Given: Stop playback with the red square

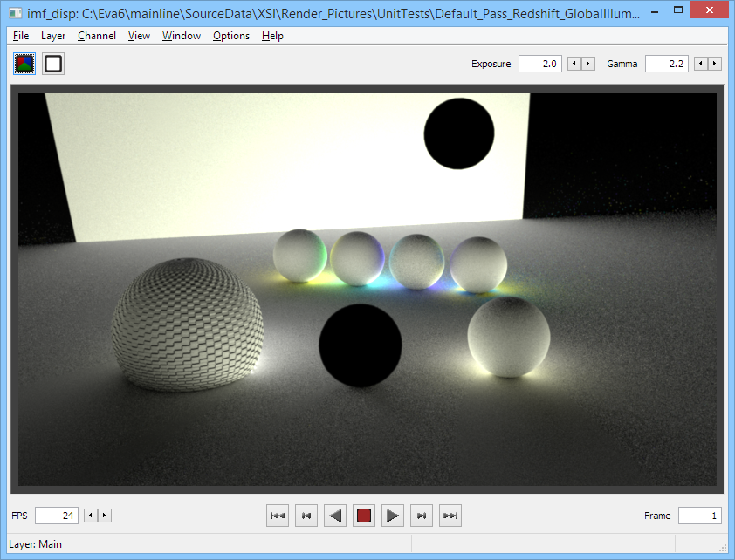Looking at the screenshot, I should tap(364, 516).
